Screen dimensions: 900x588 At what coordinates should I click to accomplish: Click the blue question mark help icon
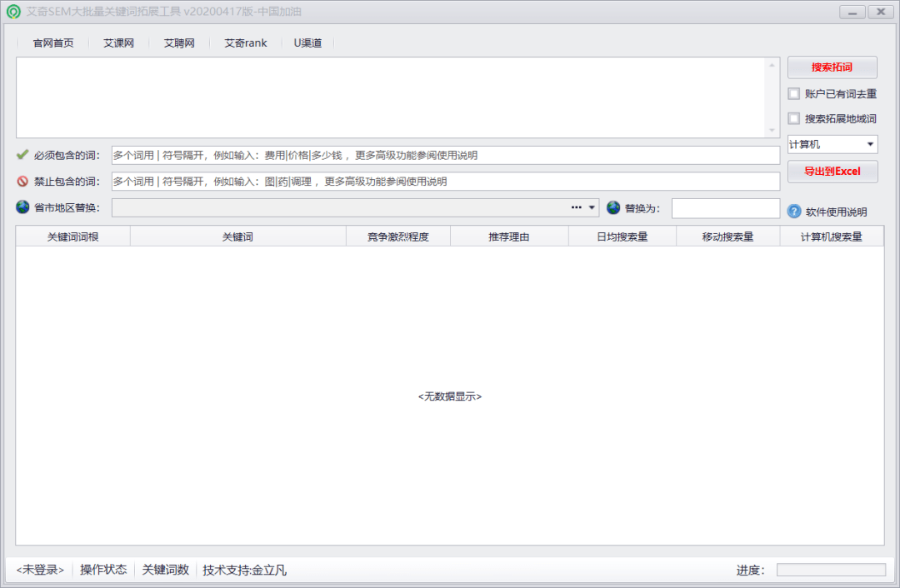click(794, 212)
